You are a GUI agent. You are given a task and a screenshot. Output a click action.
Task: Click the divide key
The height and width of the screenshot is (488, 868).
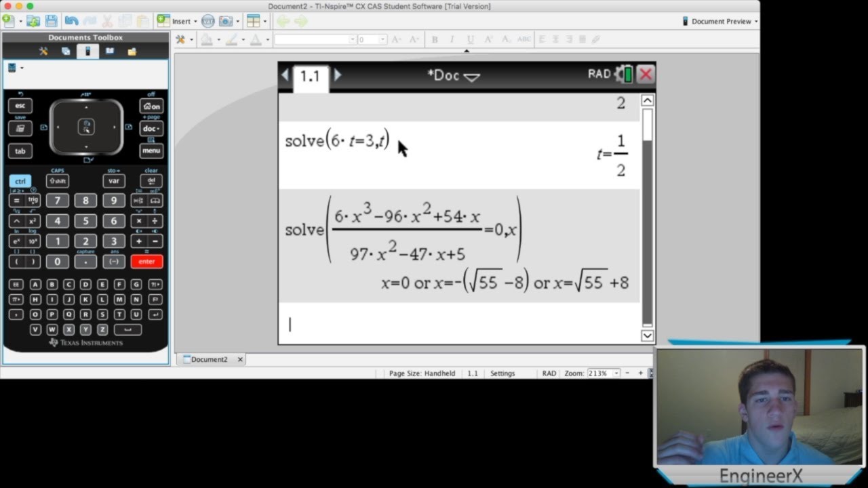click(x=155, y=221)
